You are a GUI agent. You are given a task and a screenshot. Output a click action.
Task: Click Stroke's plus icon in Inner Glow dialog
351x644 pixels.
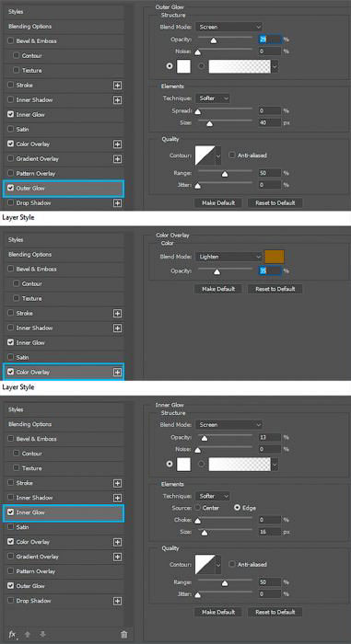[x=117, y=483]
